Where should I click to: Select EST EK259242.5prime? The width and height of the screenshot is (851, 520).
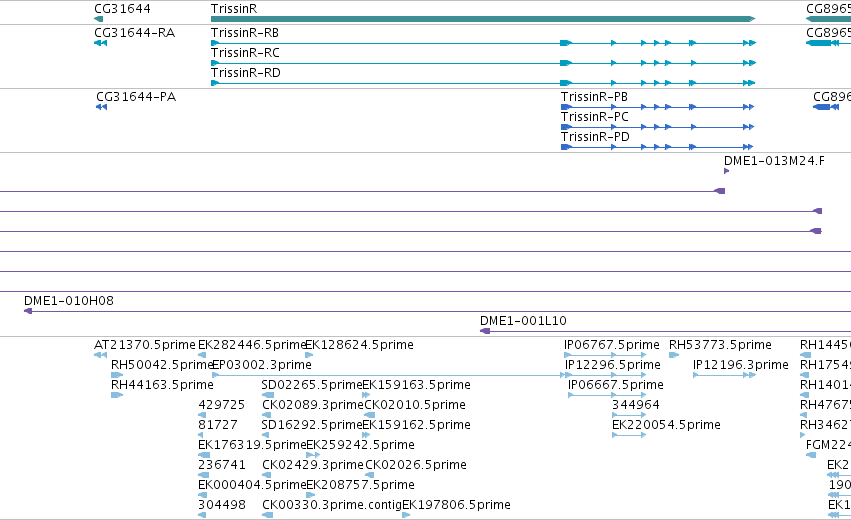pyautogui.click(x=360, y=445)
